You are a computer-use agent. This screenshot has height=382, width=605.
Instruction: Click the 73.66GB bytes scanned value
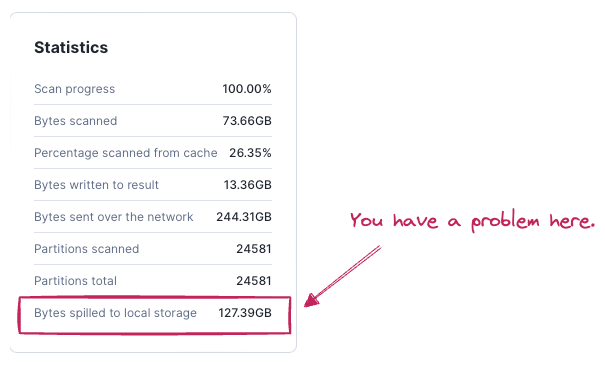pyautogui.click(x=247, y=121)
